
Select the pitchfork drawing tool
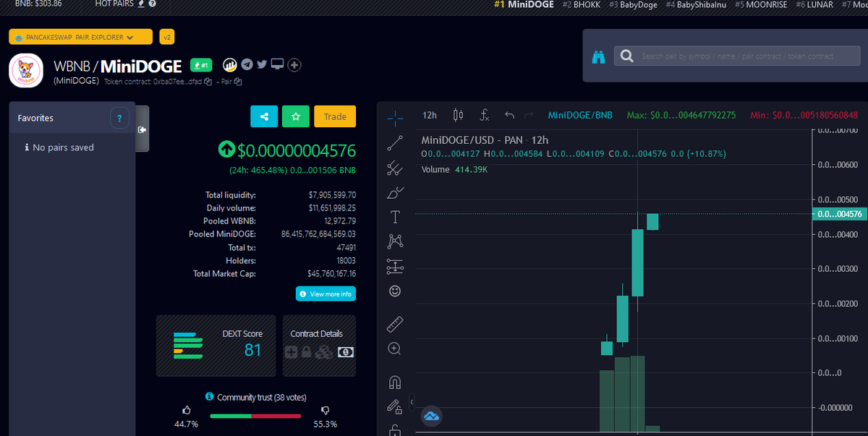[x=395, y=168]
